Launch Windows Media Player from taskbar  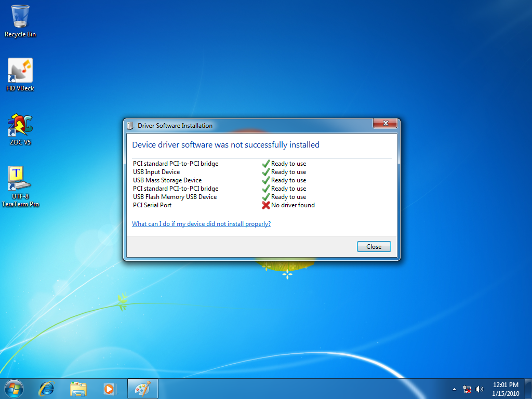(109, 389)
